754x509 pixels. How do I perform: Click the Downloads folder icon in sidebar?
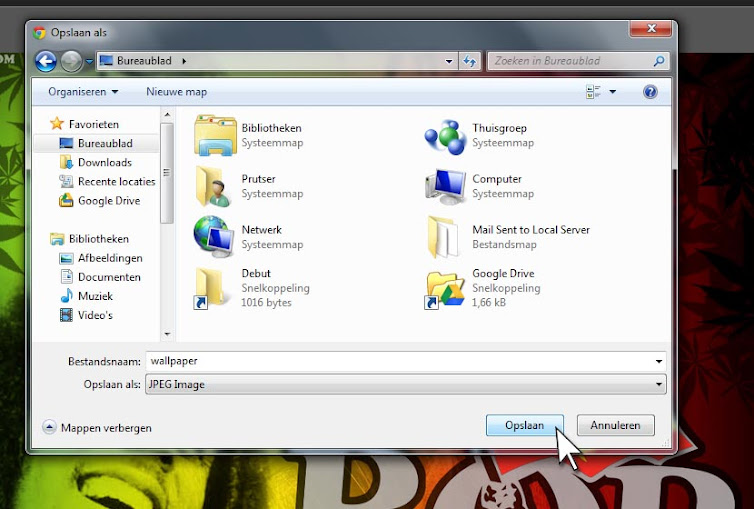66,162
